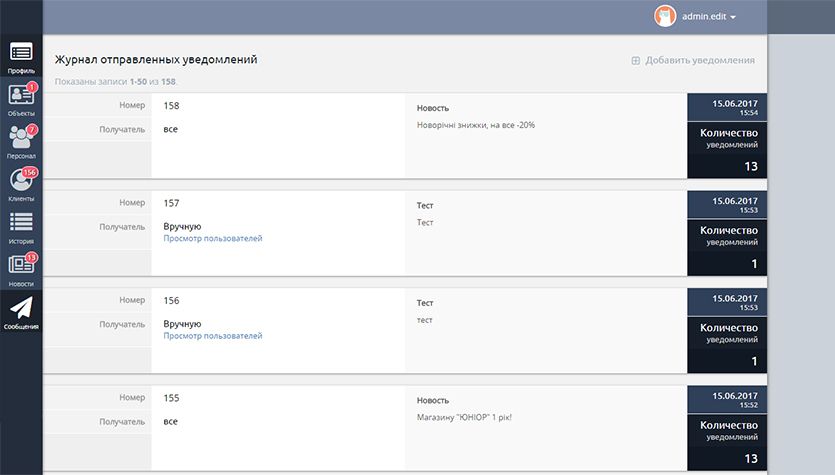Image resolution: width=835 pixels, height=475 pixels.
Task: Click the Журнал отправленных уведомлений heading
Action: [155, 60]
